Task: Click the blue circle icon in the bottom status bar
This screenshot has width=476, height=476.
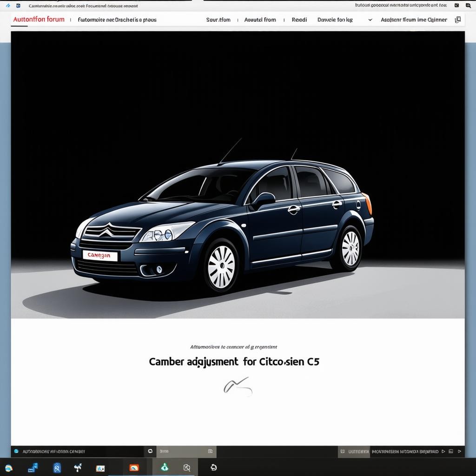Action: pyautogui.click(x=16, y=451)
